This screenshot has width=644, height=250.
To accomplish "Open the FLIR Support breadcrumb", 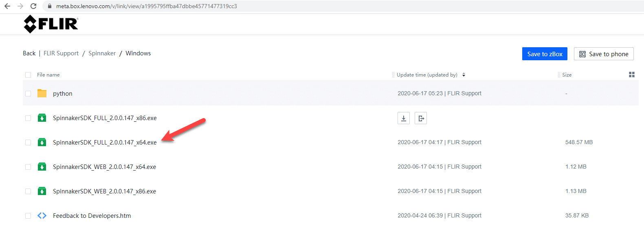I will click(61, 53).
